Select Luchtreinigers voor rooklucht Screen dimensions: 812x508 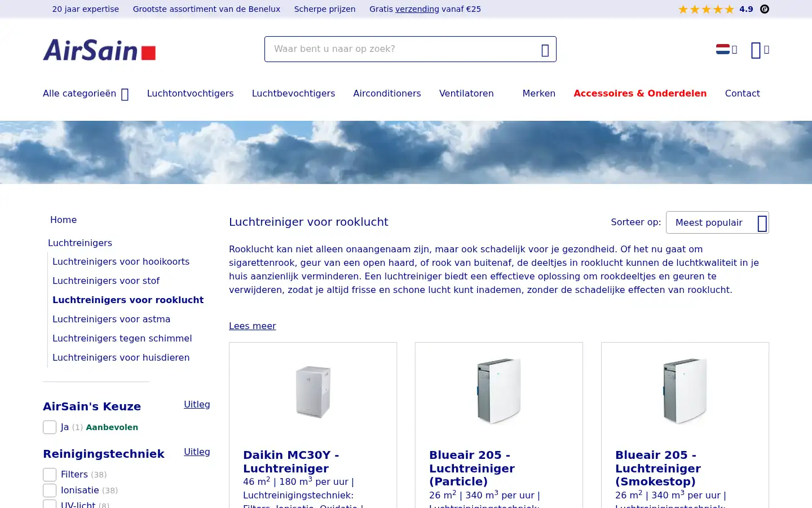point(128,300)
